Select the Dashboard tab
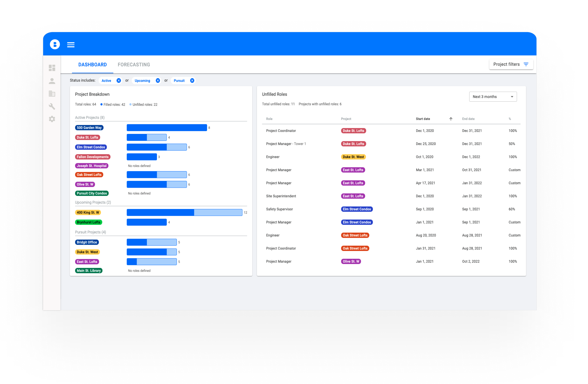The width and height of the screenshot is (588, 384). [92, 65]
